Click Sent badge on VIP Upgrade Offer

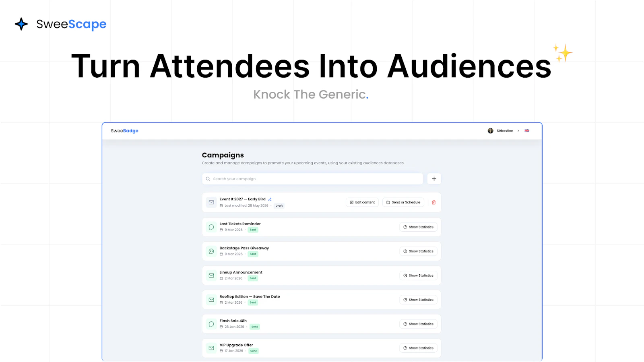(x=253, y=351)
